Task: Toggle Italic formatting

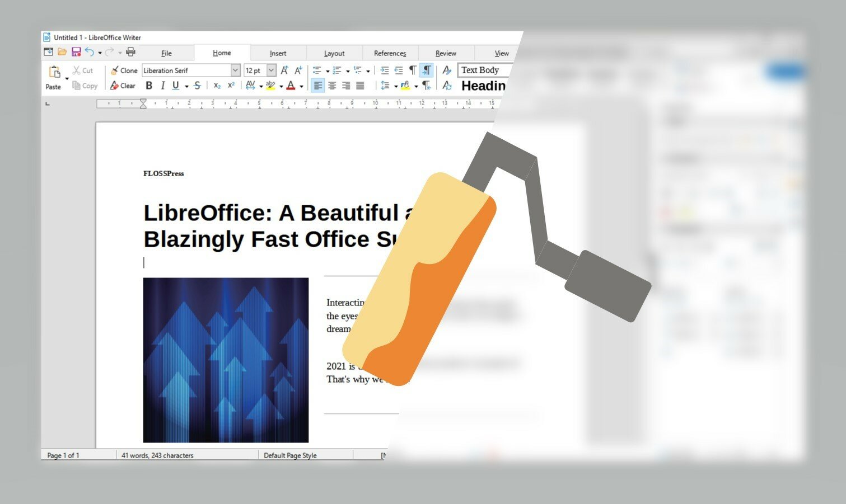Action: click(162, 86)
